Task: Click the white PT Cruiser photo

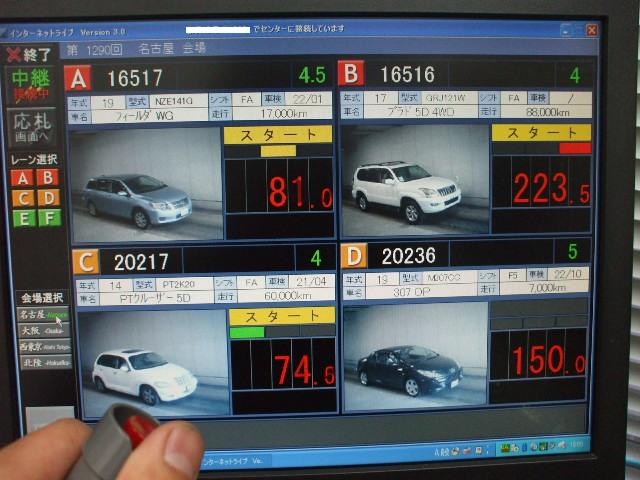Action: pos(150,362)
